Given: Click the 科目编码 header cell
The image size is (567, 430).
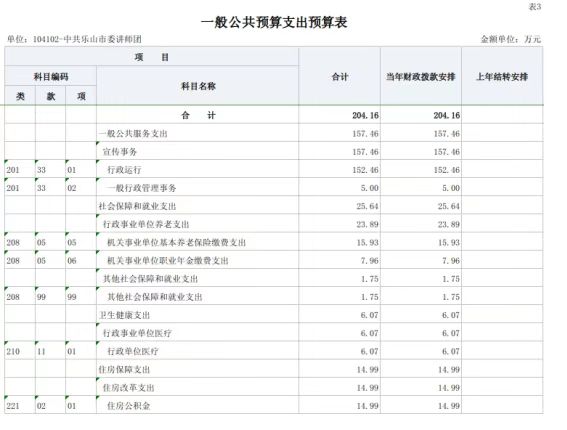Looking at the screenshot, I should coord(51,76).
